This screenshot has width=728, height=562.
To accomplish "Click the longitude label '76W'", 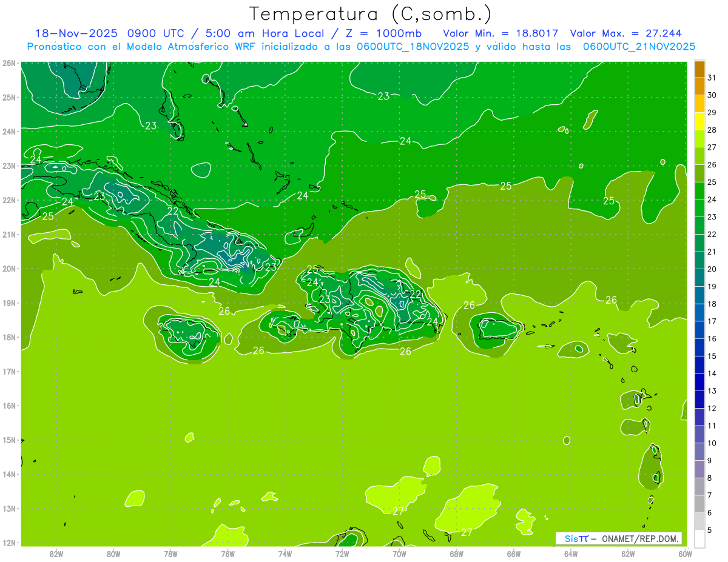I will coord(228,554).
